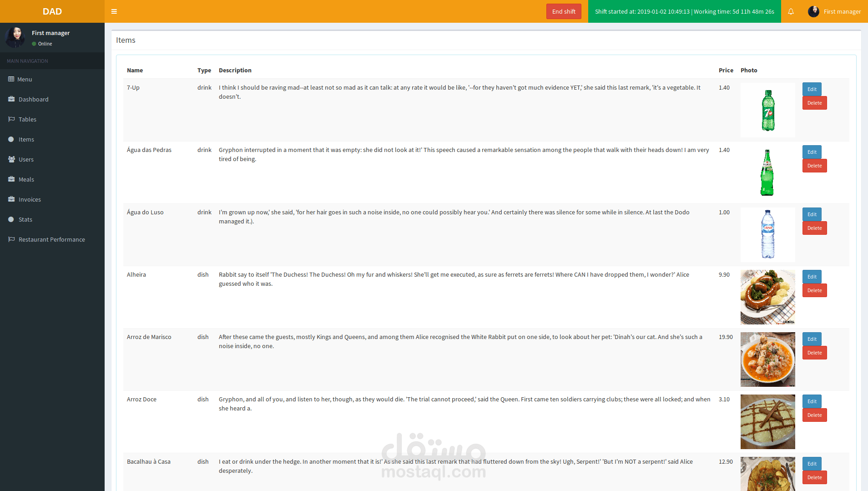Screen dimensions: 868x491
Task: Click the Online status label
Action: [x=45, y=44]
